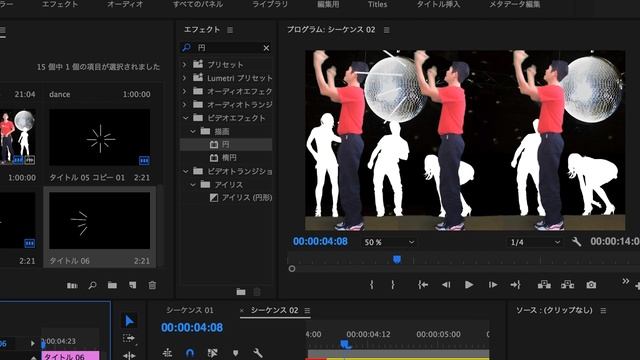Toggle nest sequence insert mode
This screenshot has height=360, width=640.
[x=167, y=353]
